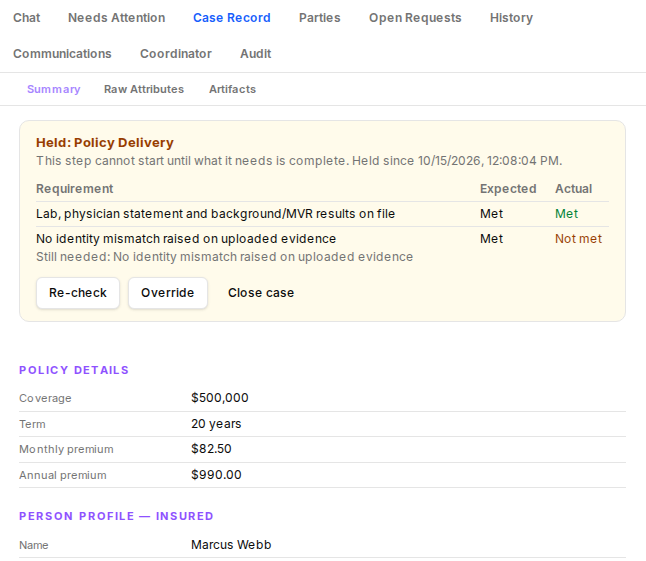This screenshot has height=561, width=646.
Task: Select the '20 years' term value
Action: (216, 424)
